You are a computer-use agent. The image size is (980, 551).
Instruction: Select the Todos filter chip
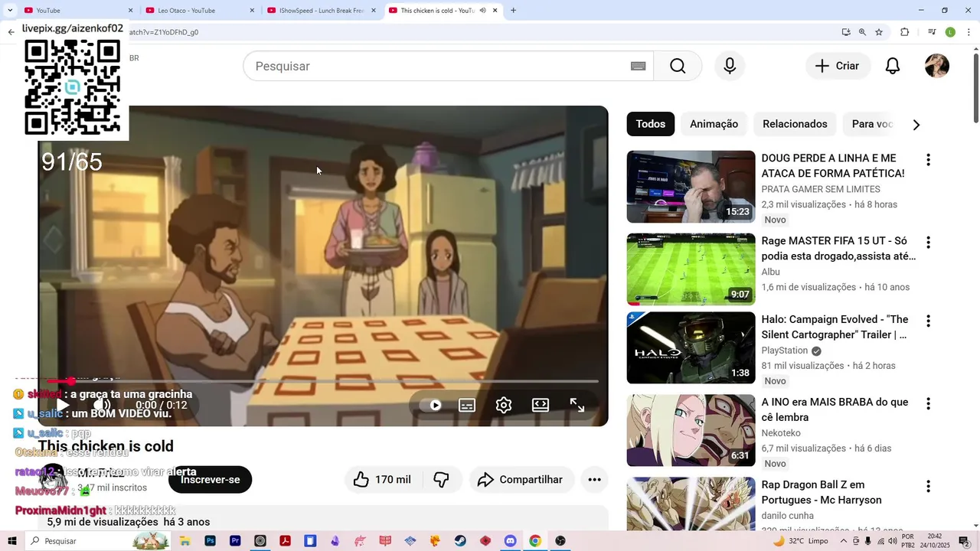pos(651,124)
